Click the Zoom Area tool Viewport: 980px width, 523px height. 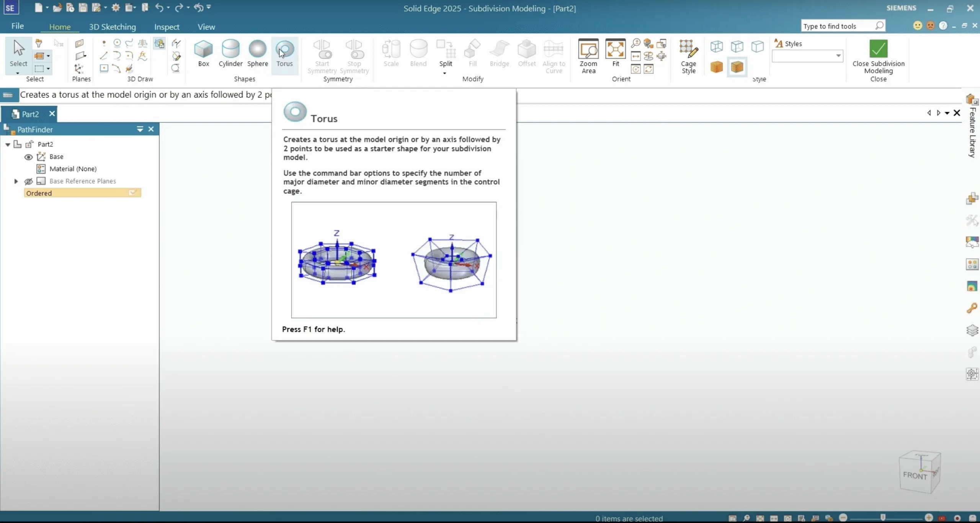click(x=588, y=56)
